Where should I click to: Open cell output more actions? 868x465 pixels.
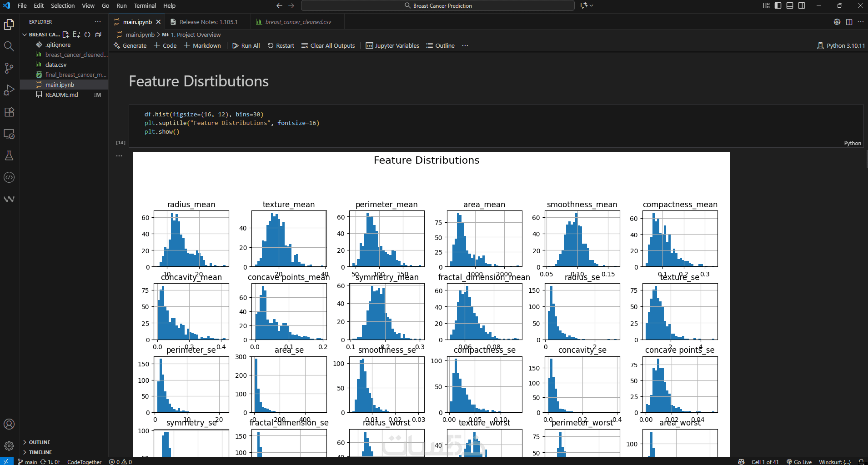tap(119, 156)
